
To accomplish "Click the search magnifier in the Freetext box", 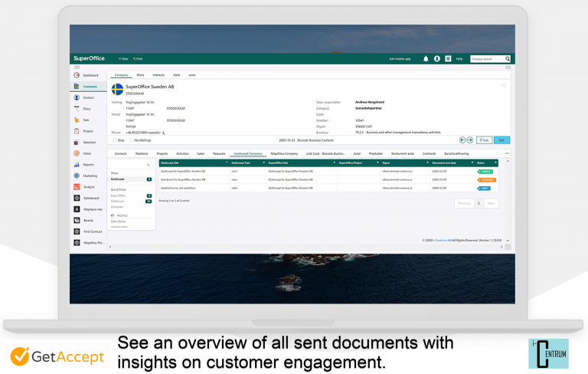I will 508,59.
